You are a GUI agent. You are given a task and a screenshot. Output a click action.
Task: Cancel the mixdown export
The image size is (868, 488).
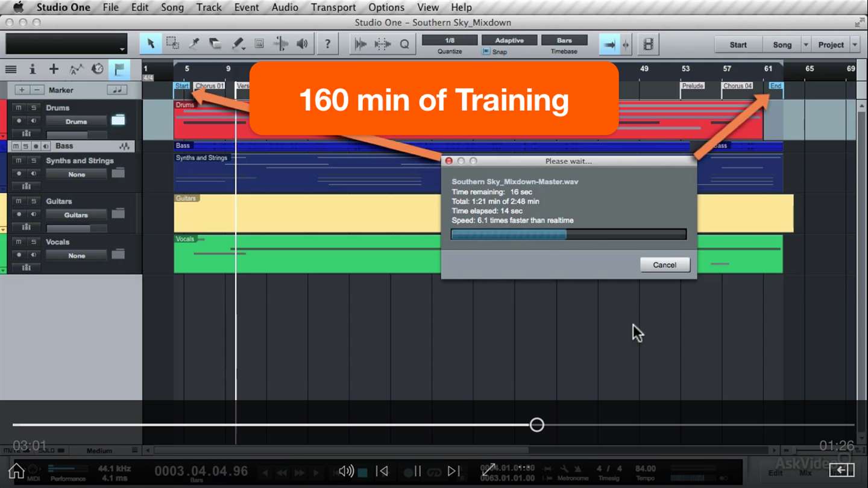665,264
